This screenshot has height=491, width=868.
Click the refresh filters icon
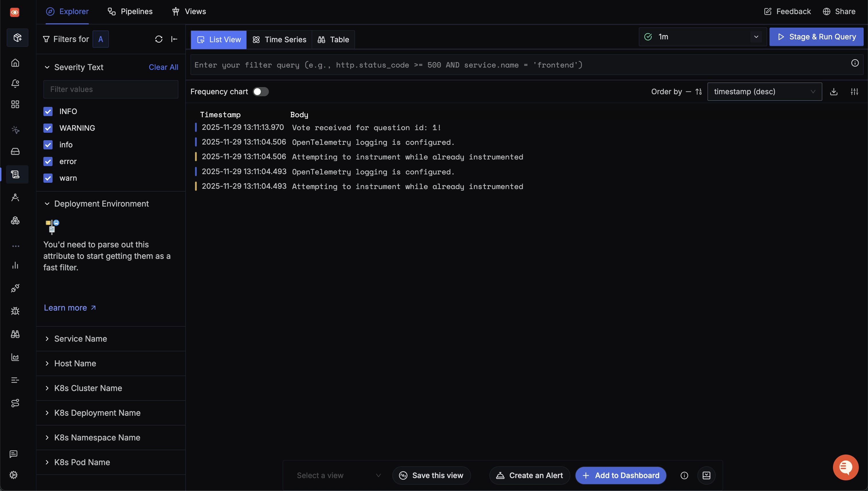point(159,39)
